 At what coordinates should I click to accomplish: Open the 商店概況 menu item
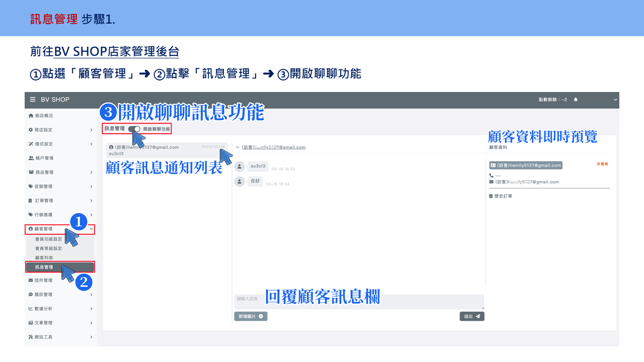click(x=60, y=116)
